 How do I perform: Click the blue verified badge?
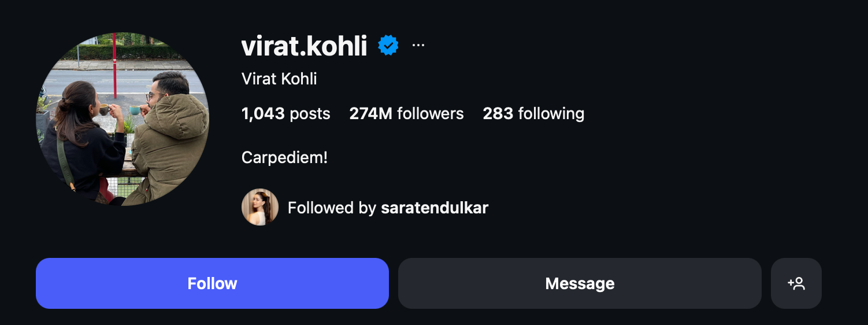pos(388,45)
